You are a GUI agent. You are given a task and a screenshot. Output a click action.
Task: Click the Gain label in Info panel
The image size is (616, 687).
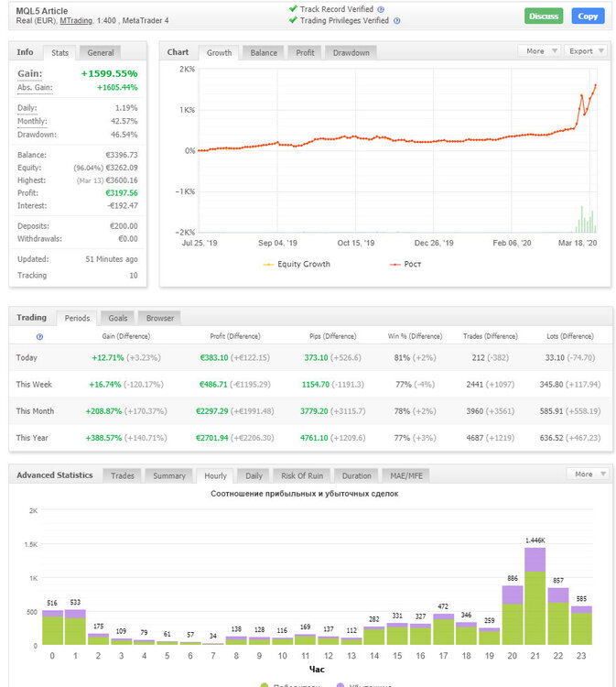[30, 73]
